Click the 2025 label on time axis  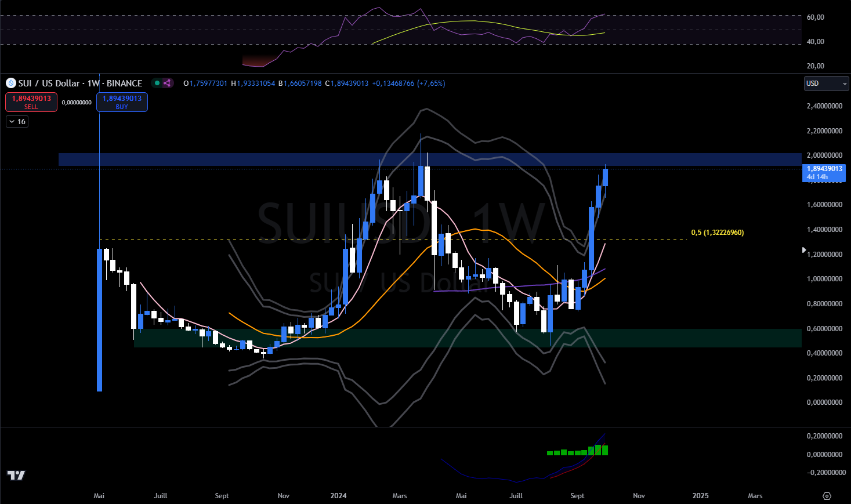tap(700, 496)
